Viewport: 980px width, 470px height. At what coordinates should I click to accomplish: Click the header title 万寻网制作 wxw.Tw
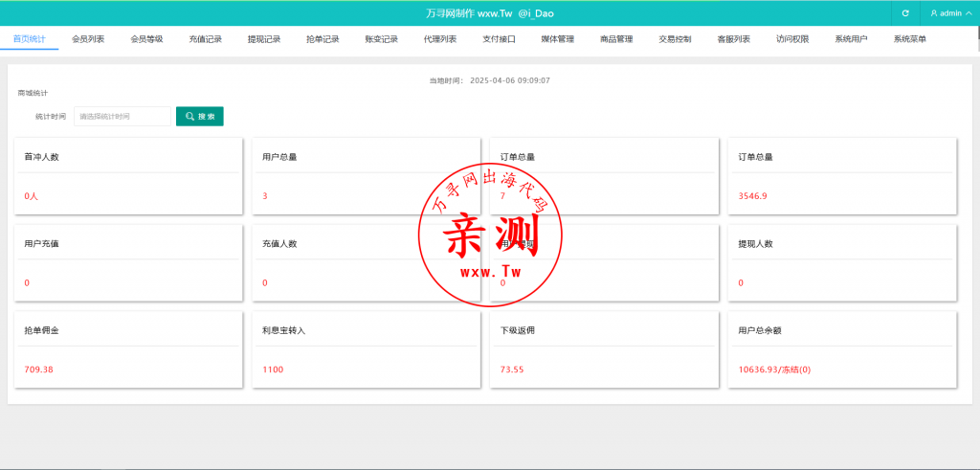click(x=469, y=13)
